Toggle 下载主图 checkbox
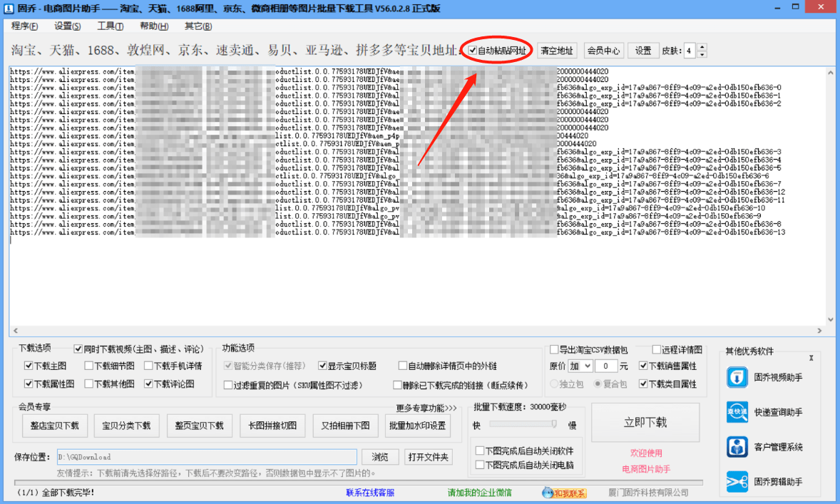The image size is (840, 504). [29, 366]
